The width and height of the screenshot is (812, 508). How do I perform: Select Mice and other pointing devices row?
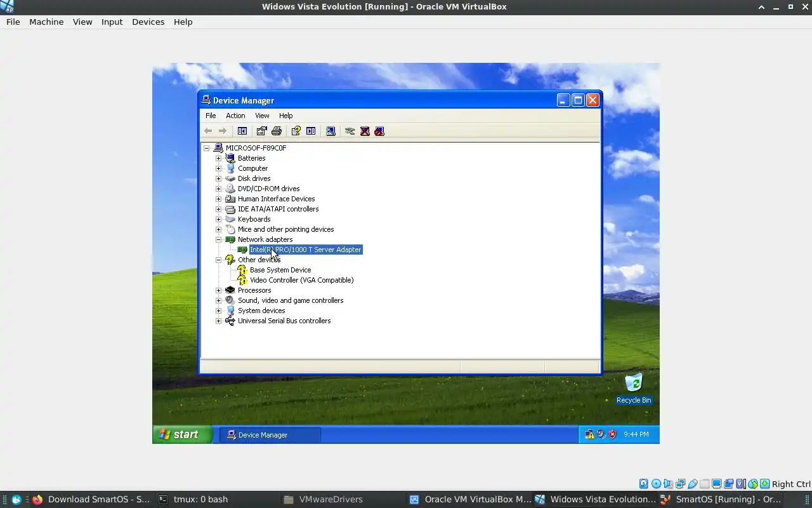point(285,229)
